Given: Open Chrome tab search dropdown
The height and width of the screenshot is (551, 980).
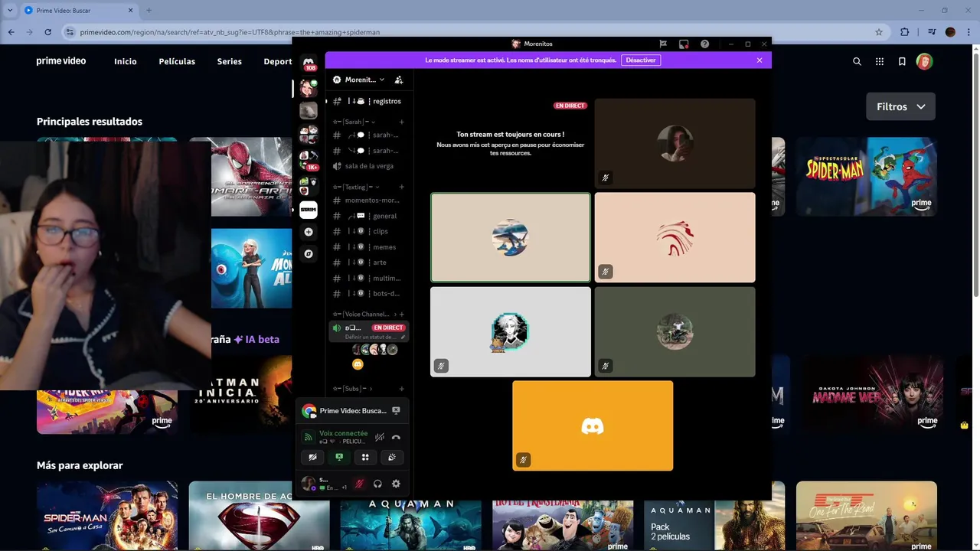Looking at the screenshot, I should [9, 10].
